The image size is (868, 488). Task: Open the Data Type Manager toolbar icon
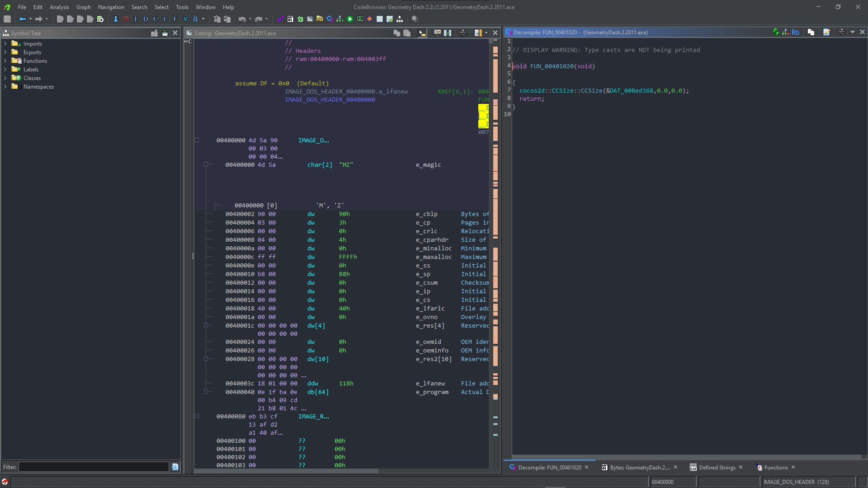coord(320,19)
